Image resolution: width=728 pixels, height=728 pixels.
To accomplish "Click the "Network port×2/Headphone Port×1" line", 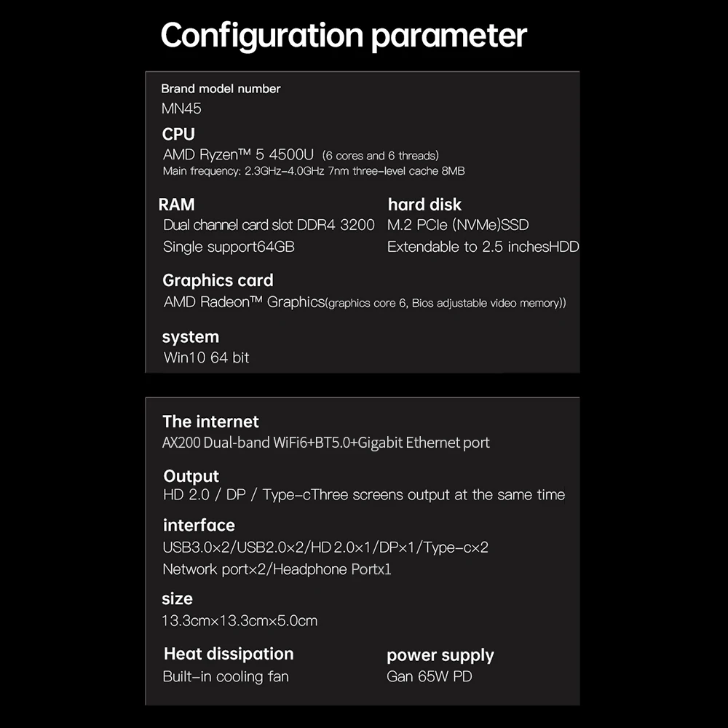I will 277,569.
